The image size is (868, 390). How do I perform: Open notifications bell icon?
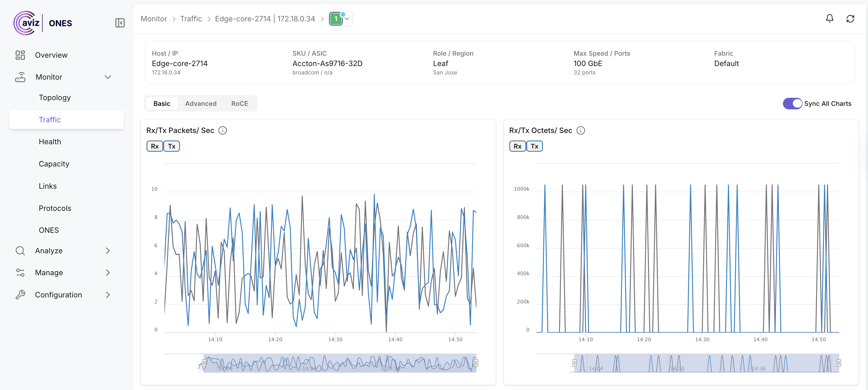pos(829,18)
